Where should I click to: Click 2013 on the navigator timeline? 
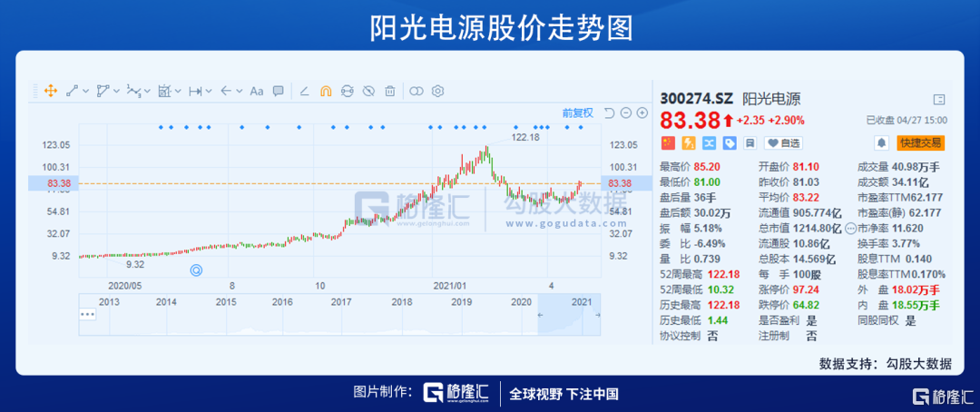(109, 302)
